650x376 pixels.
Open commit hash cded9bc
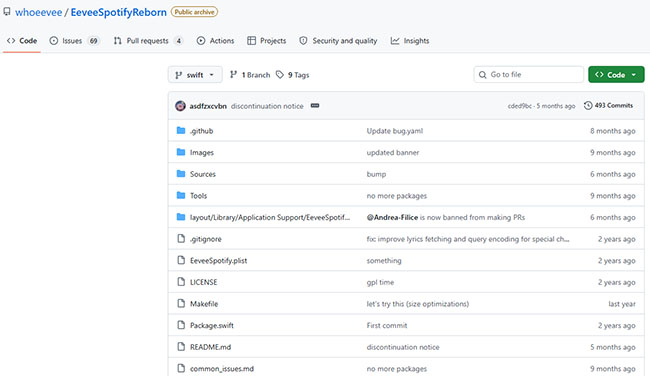[519, 106]
